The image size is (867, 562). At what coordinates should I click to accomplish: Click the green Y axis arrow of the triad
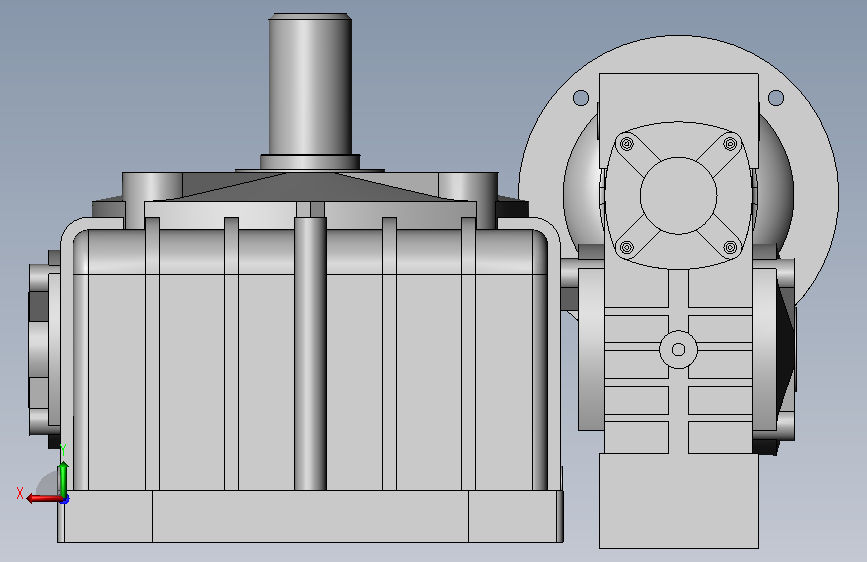64,479
